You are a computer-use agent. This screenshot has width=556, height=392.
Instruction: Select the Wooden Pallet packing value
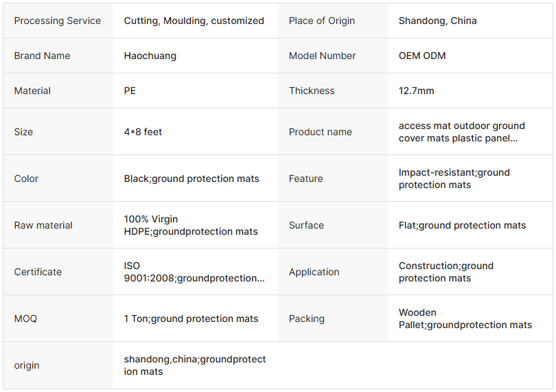465,319
